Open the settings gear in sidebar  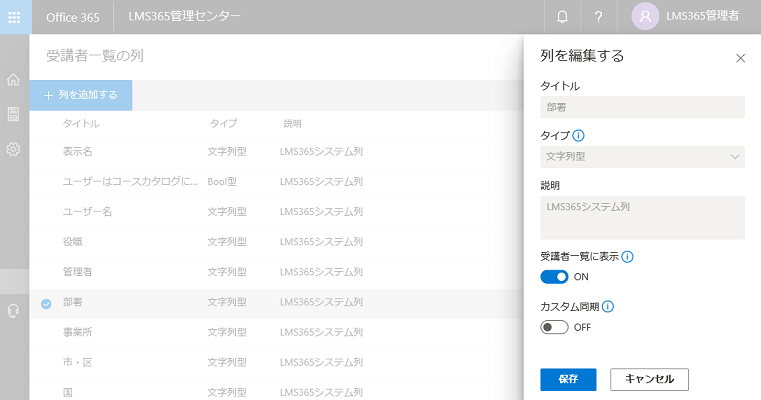point(14,149)
